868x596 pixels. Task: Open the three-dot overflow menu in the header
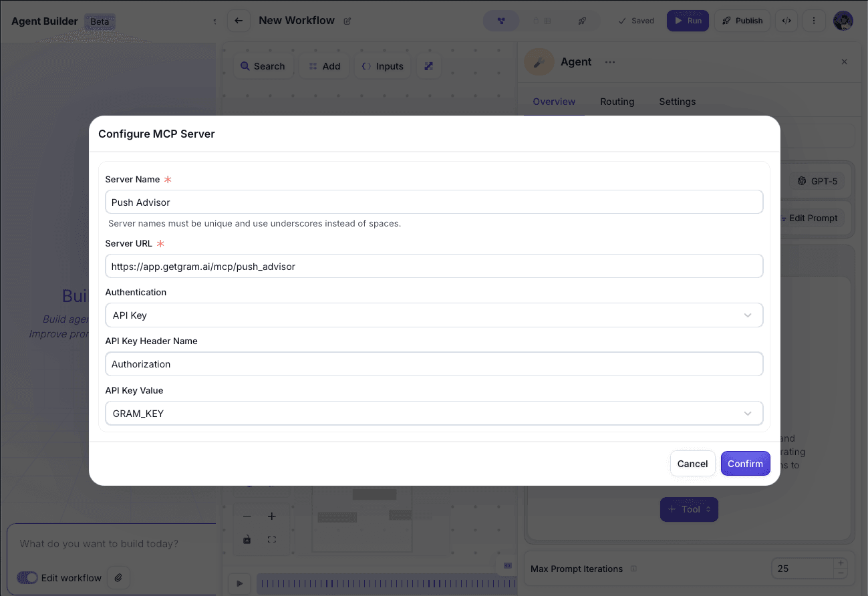point(814,21)
